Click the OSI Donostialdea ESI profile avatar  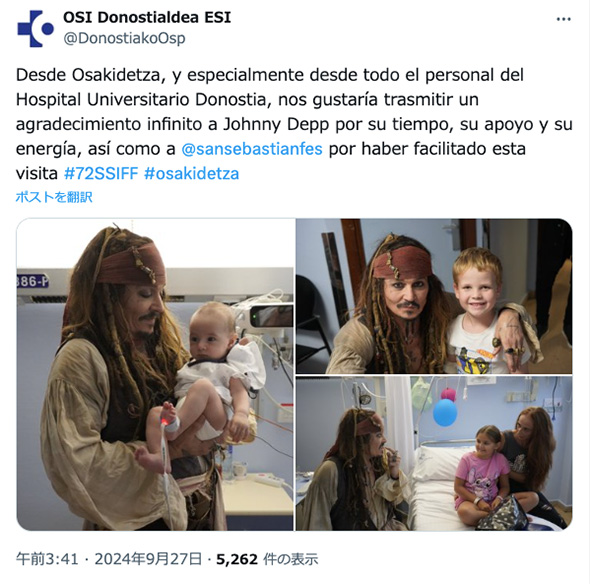[35, 29]
